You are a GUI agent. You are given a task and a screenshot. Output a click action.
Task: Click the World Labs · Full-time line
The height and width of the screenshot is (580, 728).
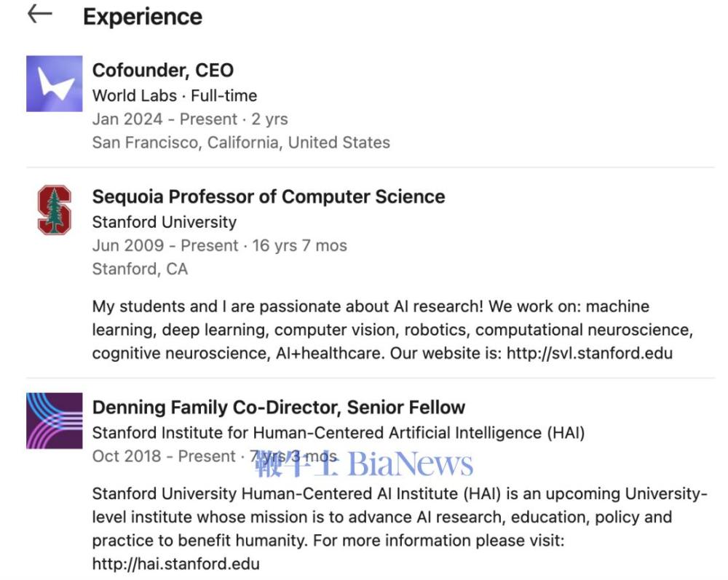pos(175,95)
